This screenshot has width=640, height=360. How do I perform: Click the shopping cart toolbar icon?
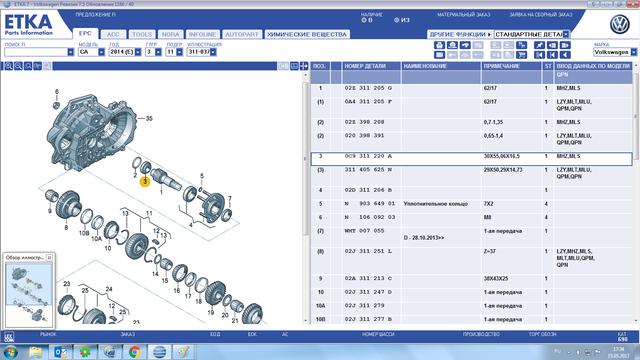coord(522,55)
